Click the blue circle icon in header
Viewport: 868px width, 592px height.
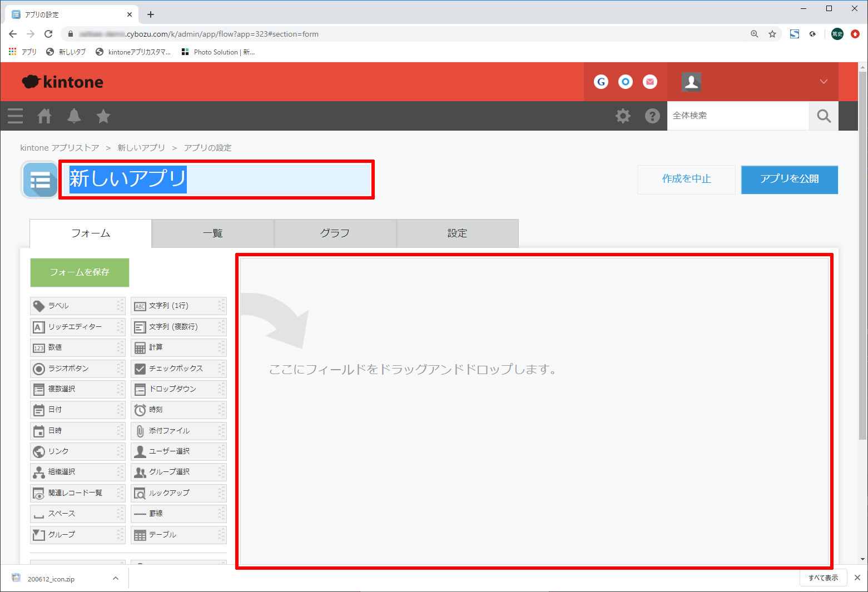pos(626,82)
